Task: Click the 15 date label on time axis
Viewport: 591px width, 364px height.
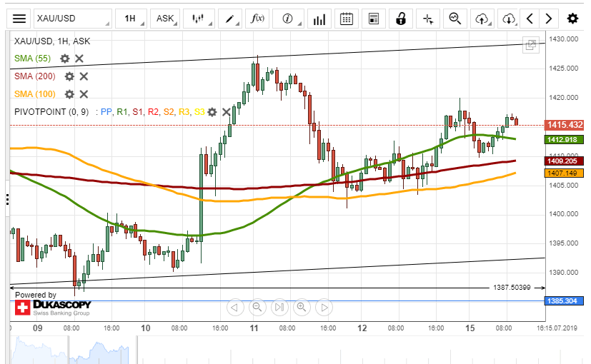Action: pyautogui.click(x=470, y=328)
